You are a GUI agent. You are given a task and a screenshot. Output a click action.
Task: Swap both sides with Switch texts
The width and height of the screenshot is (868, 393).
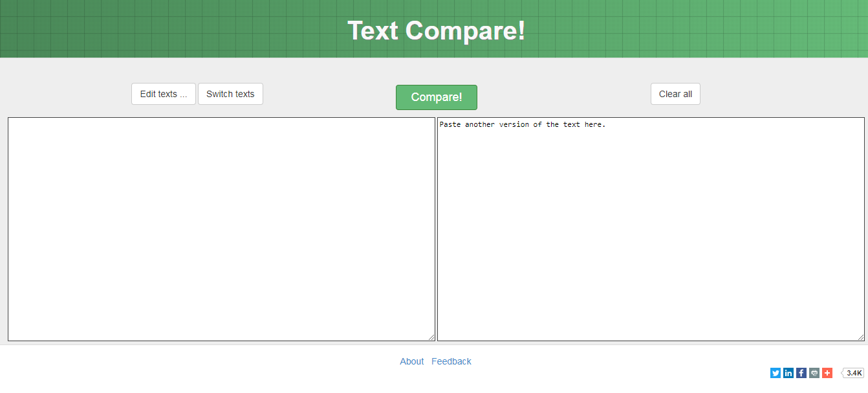[230, 94]
